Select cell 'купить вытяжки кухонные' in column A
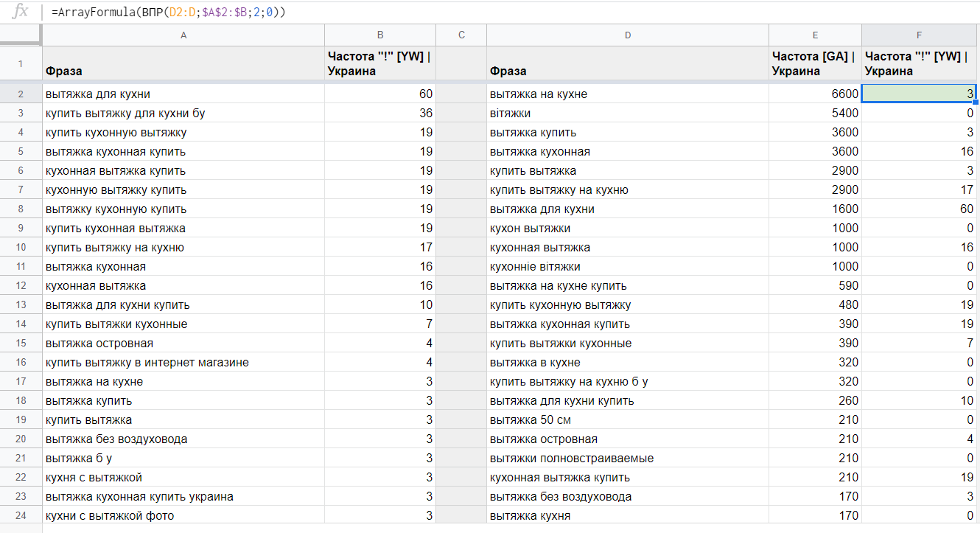This screenshot has width=980, height=533. click(x=183, y=324)
